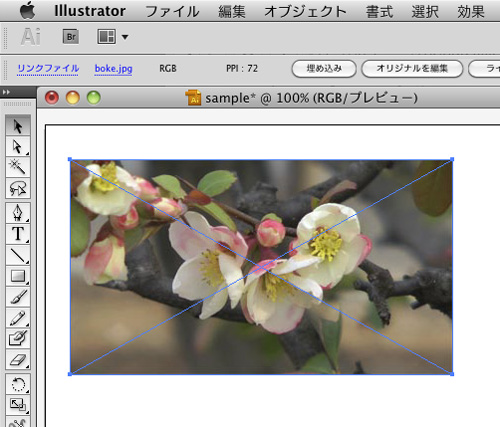Viewport: 500px width, 427px height.
Task: Select the Line Segment tool
Action: [18, 255]
